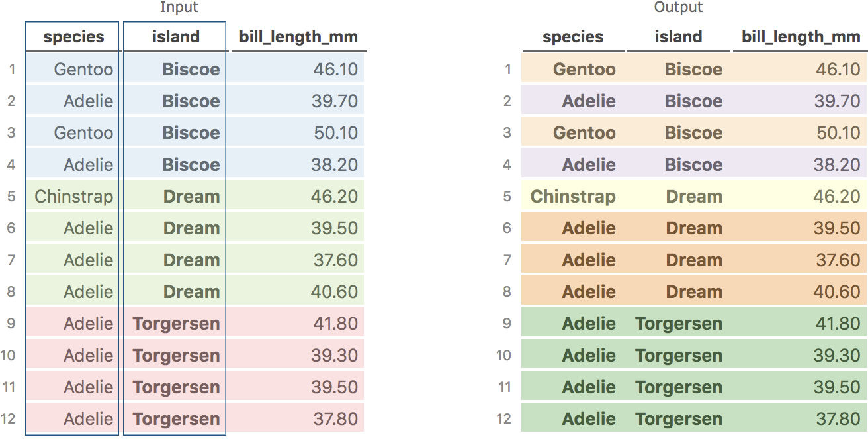868x439 pixels.
Task: Click row 5 Dream cell in the Output table
Action: [x=694, y=197]
